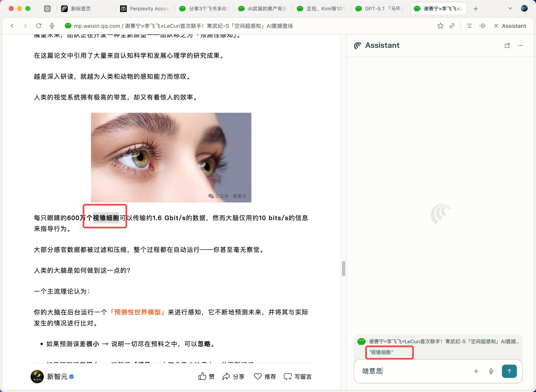Open Assistant in new window
Screen dimensions: 536x392
(507, 45)
